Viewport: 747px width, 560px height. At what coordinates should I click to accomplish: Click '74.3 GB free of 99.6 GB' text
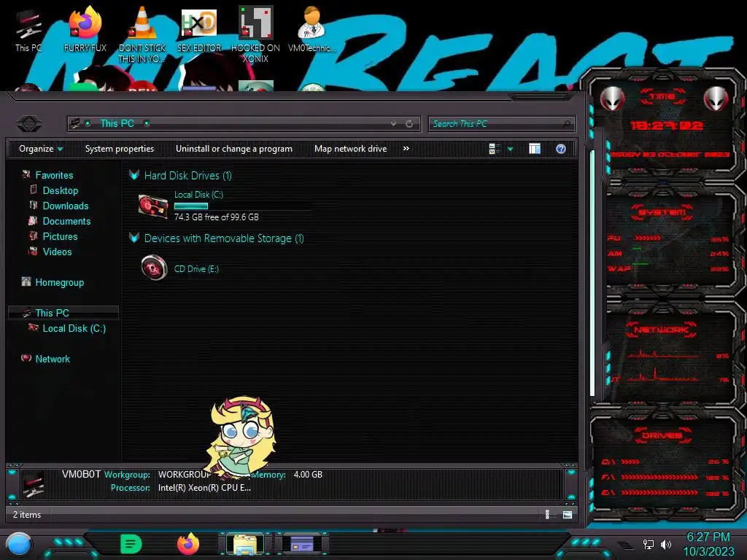(216, 217)
